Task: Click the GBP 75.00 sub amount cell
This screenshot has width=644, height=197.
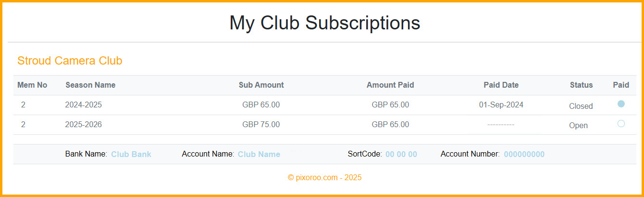Action: 261,124
